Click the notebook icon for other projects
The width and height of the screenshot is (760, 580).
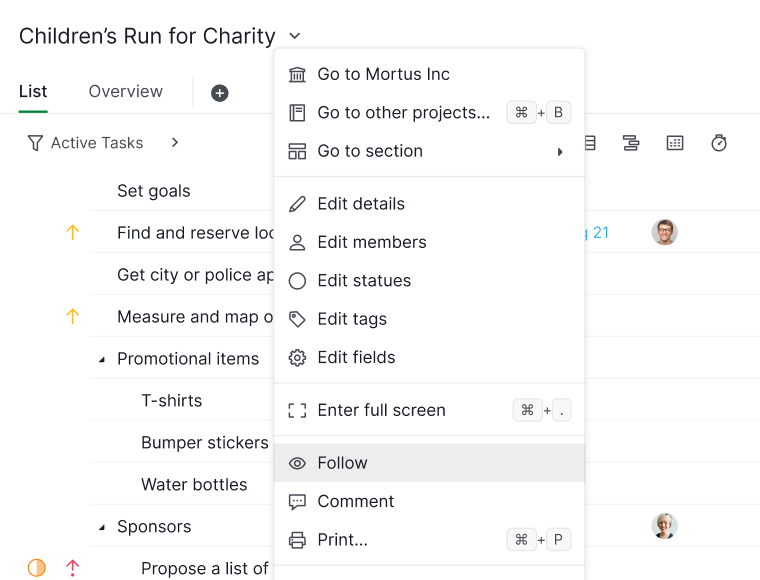pos(297,113)
